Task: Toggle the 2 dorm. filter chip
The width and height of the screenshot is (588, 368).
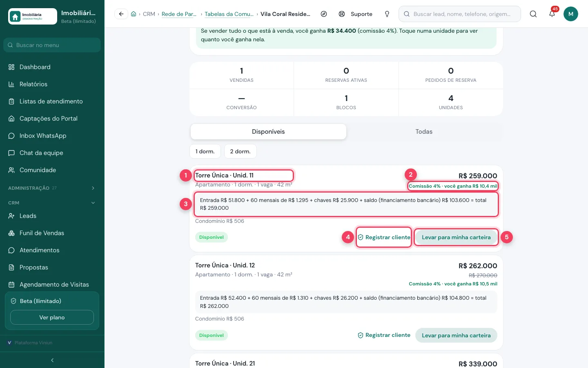Action: coord(240,151)
